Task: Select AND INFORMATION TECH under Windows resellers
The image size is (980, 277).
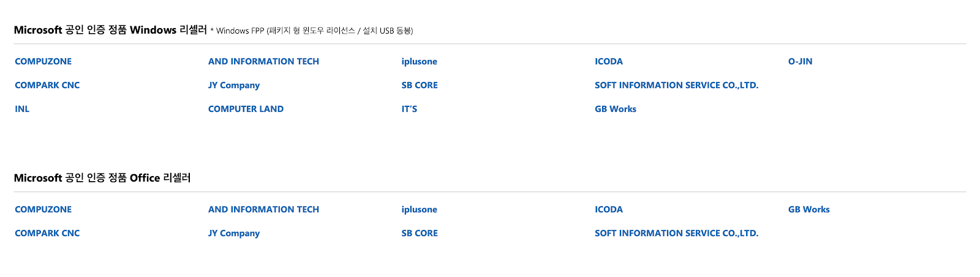Action: (x=263, y=61)
